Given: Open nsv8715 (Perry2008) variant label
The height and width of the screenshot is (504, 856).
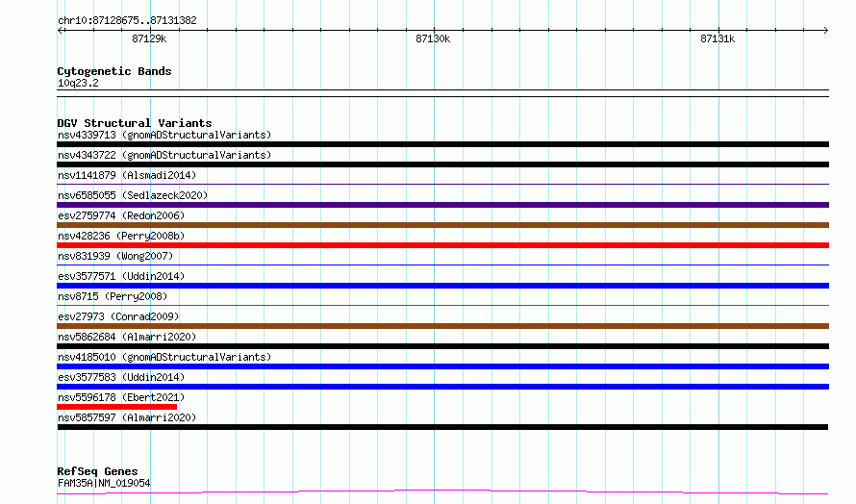Looking at the screenshot, I should click(x=113, y=296).
